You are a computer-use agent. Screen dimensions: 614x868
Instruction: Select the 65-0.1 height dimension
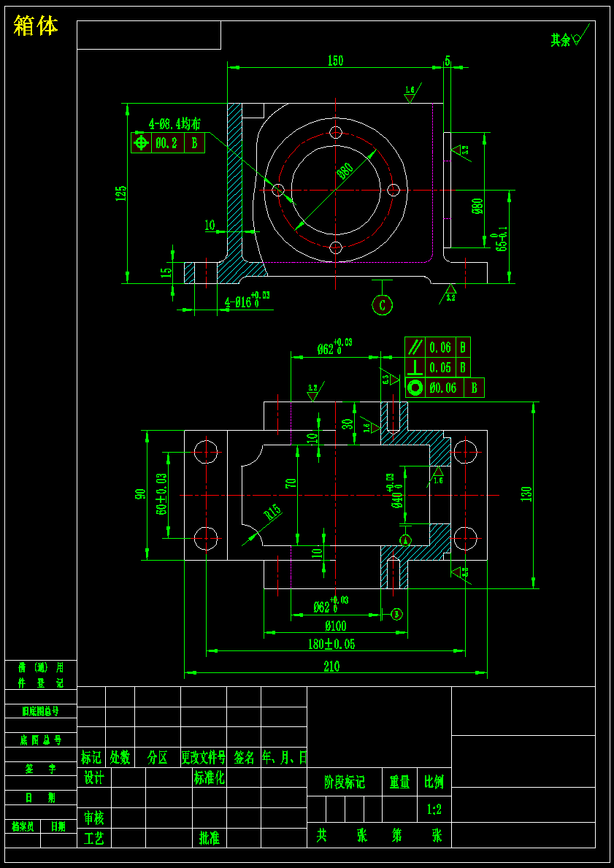tap(501, 239)
